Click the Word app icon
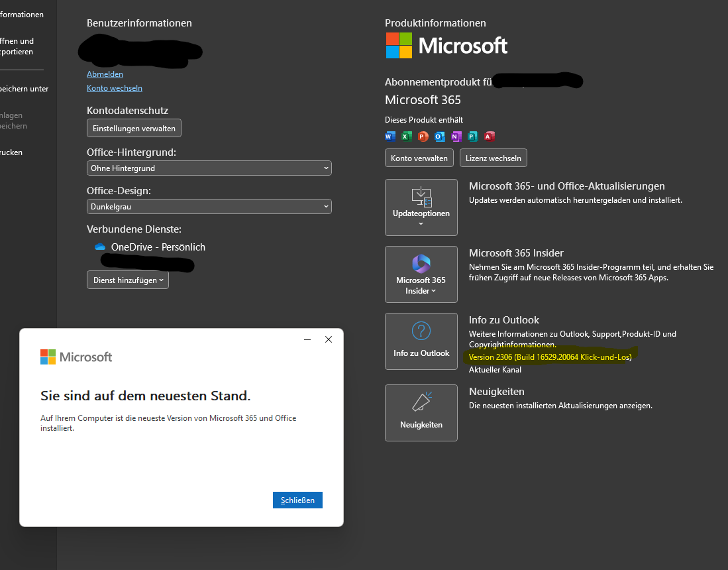This screenshot has height=570, width=728. pos(390,137)
